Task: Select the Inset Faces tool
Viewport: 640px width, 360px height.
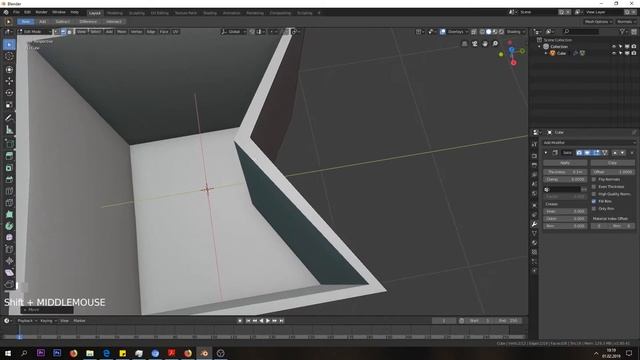Action: [9, 168]
